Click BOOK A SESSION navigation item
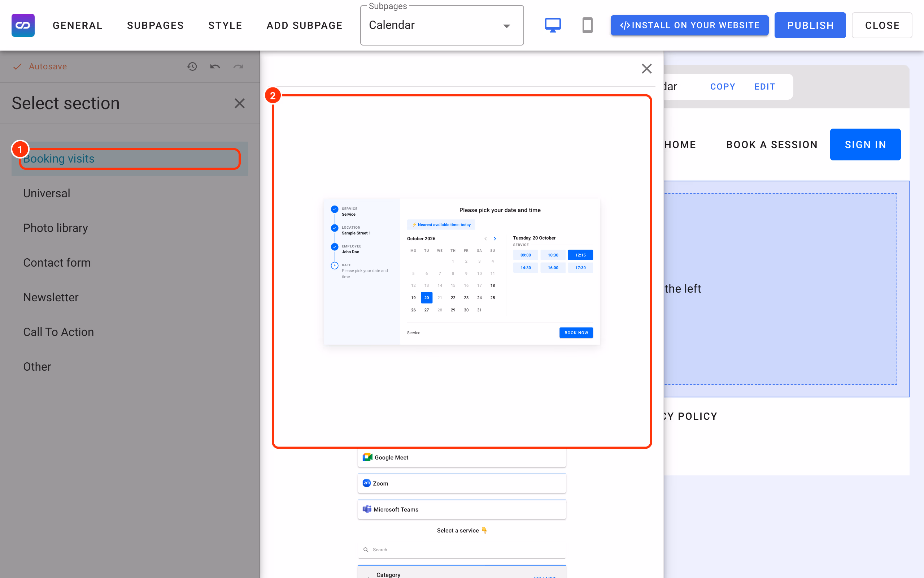Image resolution: width=924 pixels, height=578 pixels. [x=772, y=144]
